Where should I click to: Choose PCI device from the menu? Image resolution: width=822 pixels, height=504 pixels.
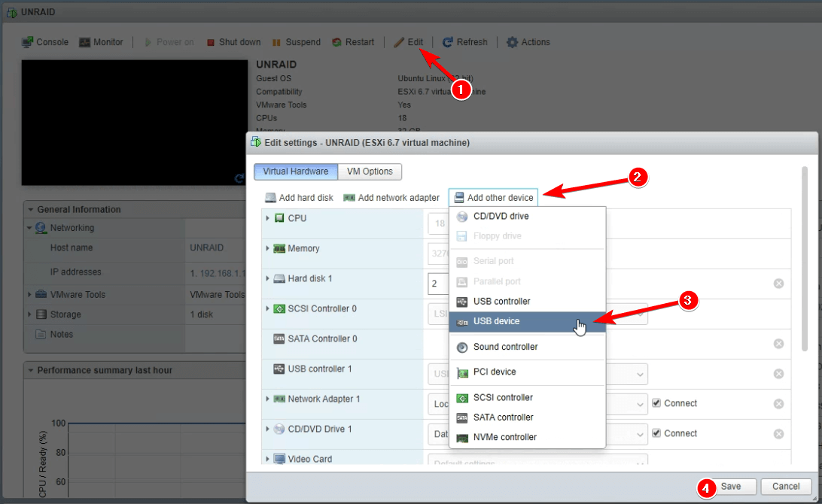coord(528,372)
